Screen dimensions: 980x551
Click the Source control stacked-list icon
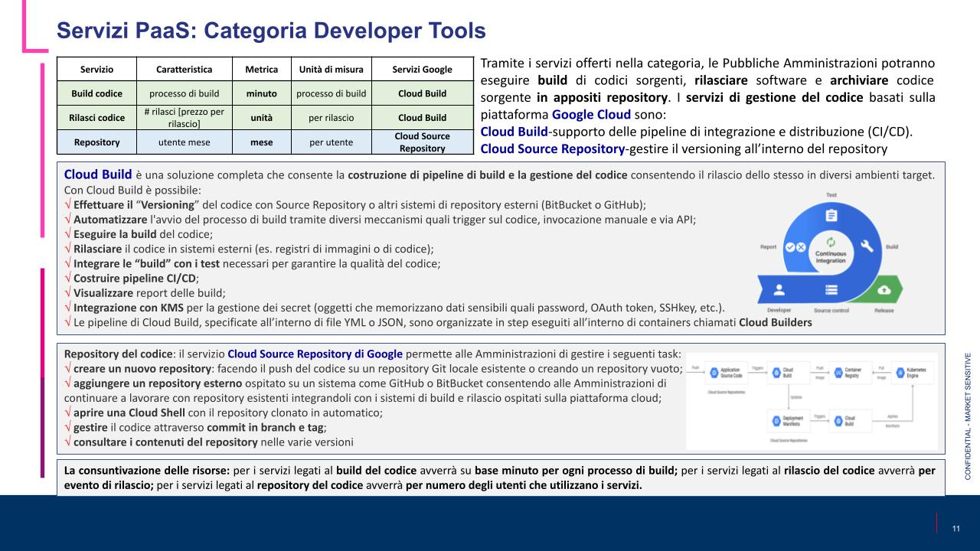(x=831, y=289)
